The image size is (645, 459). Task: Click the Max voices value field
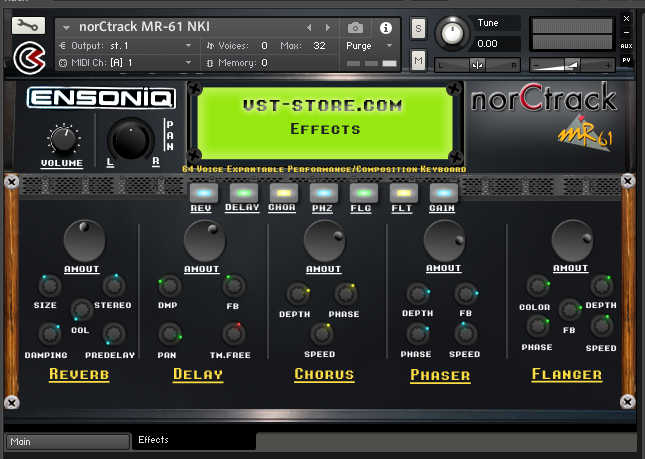coord(319,45)
